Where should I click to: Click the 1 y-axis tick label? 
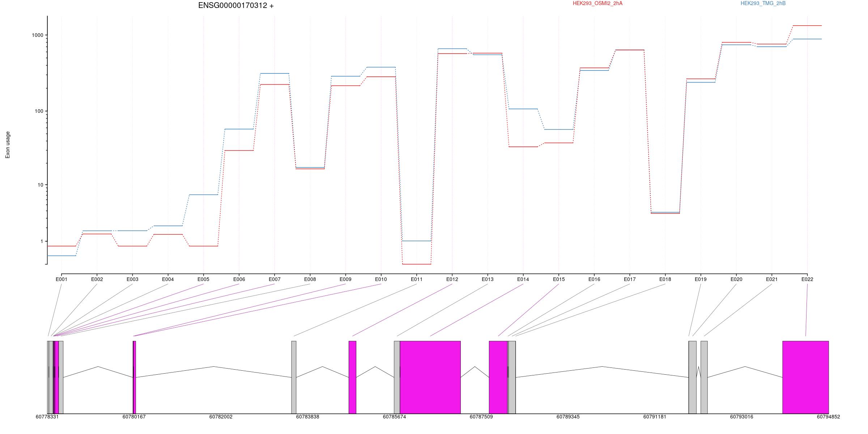pos(42,241)
